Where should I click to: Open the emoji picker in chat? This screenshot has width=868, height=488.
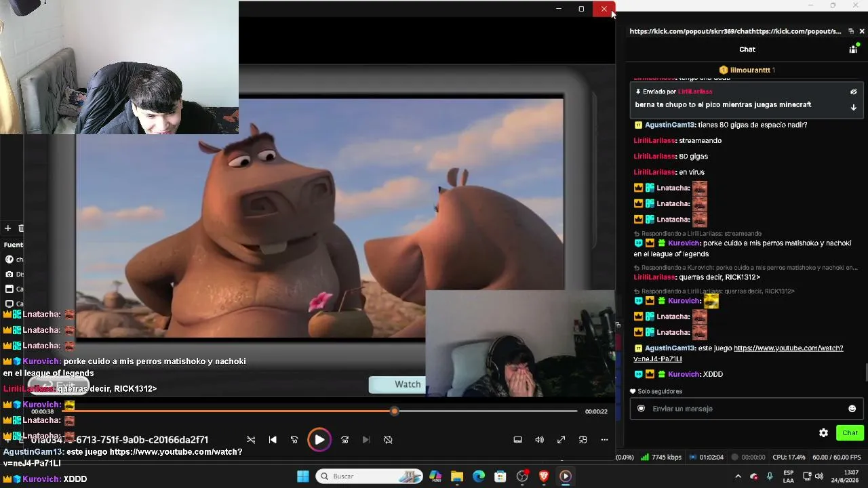tap(852, 409)
